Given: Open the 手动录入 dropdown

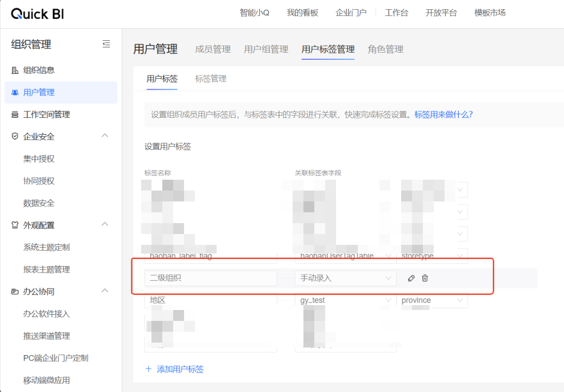Looking at the screenshot, I should coord(345,278).
